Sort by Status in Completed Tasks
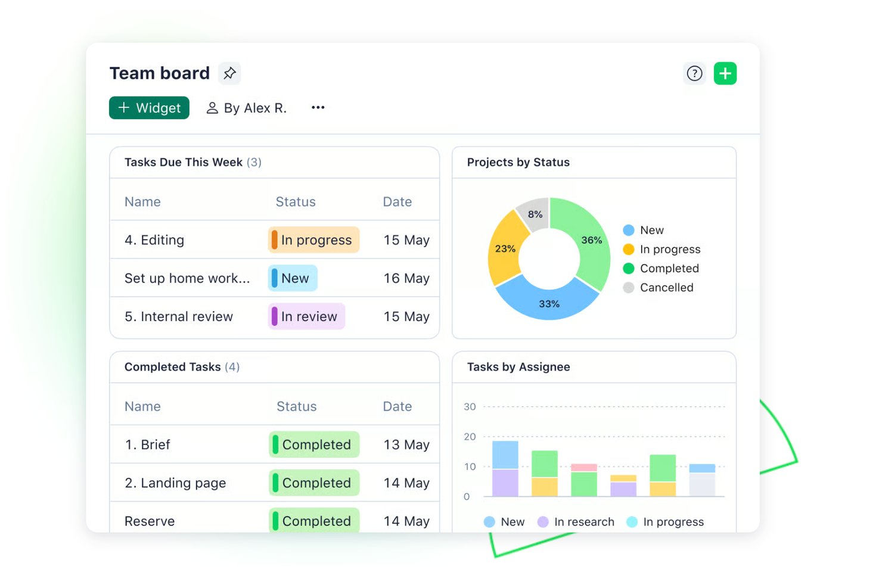 296,406
